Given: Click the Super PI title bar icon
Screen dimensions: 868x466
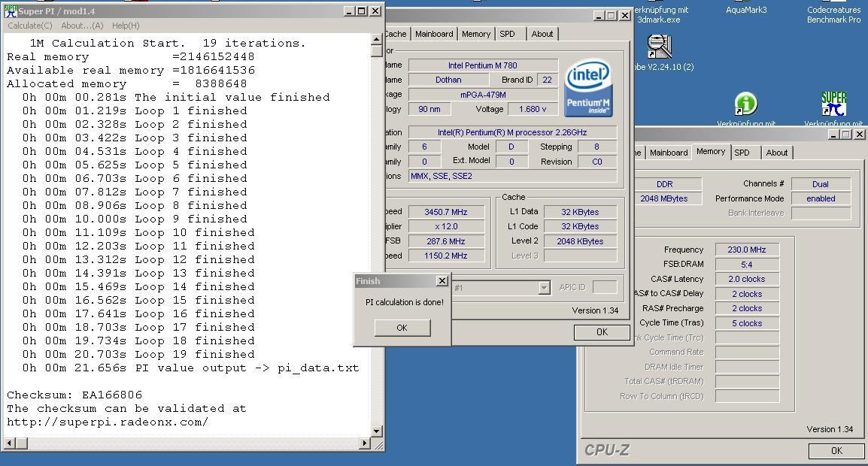Looking at the screenshot, I should [x=10, y=11].
